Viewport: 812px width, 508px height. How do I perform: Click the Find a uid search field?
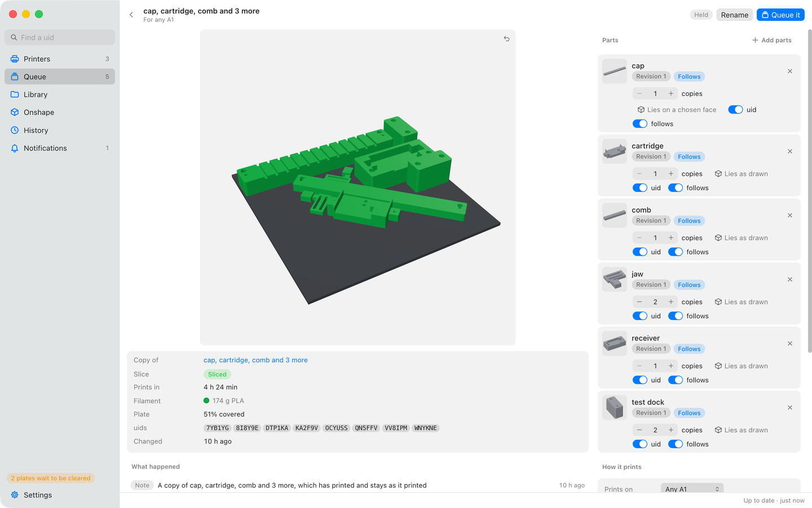click(60, 37)
